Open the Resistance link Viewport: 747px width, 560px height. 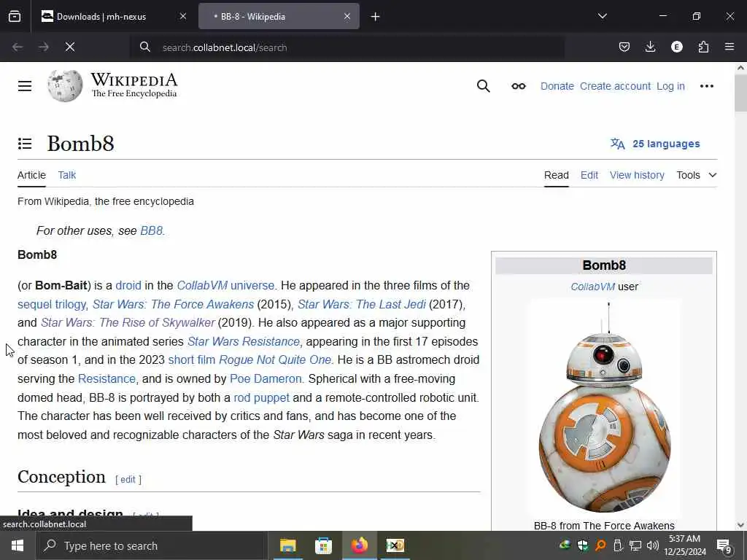(x=107, y=378)
